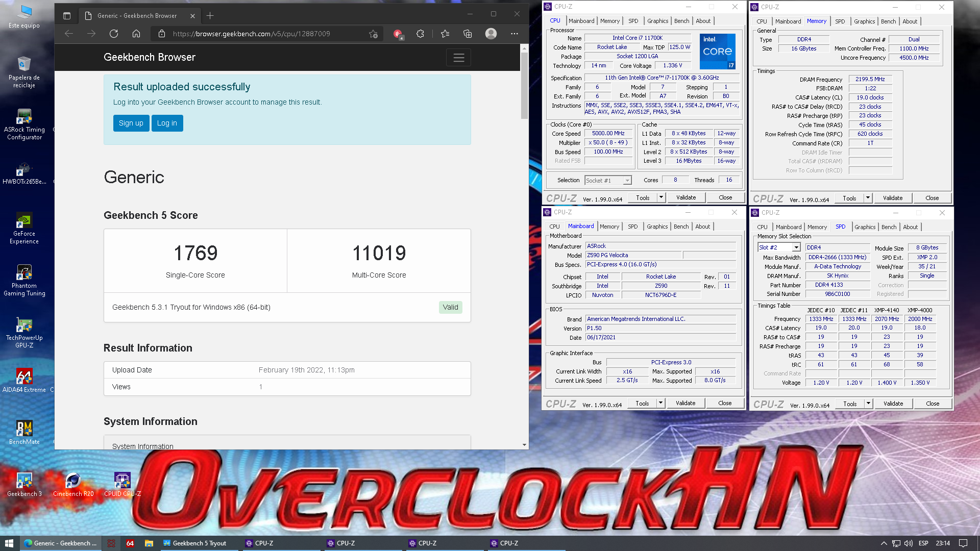The image size is (980, 551).
Task: Add this page to favorites star
Action: tap(374, 34)
